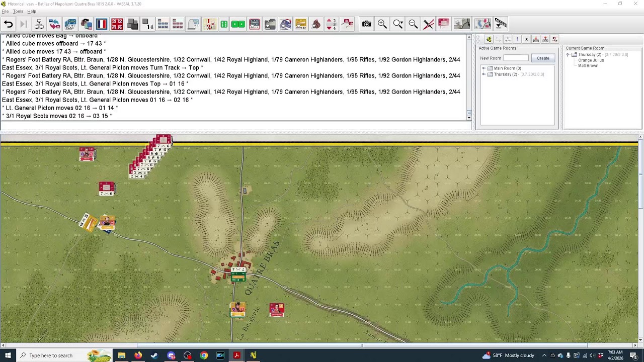Screen dimensions: 644x362
Task: Open the overview map with red-blue markers
Action: pyautogui.click(x=482, y=24)
